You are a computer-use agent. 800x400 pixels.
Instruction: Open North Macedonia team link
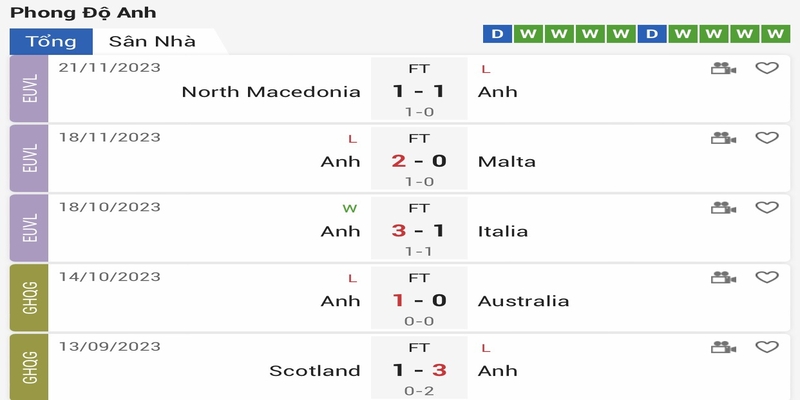pos(271,92)
